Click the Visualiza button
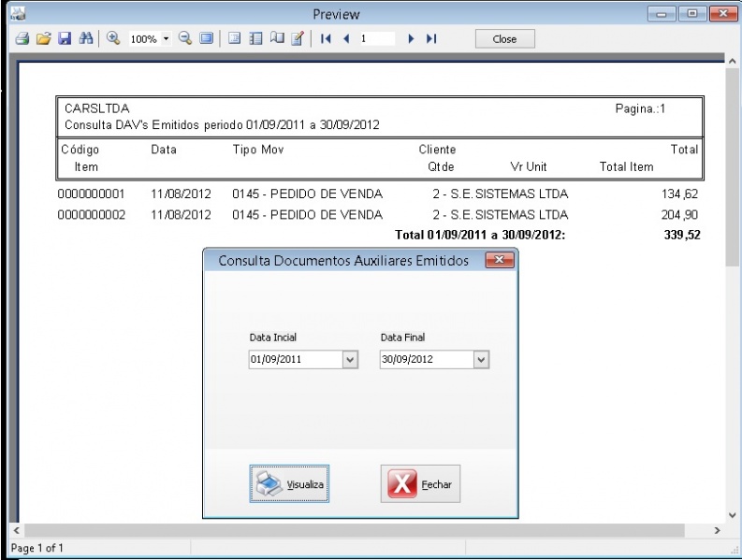This screenshot has width=742, height=560. click(x=290, y=484)
